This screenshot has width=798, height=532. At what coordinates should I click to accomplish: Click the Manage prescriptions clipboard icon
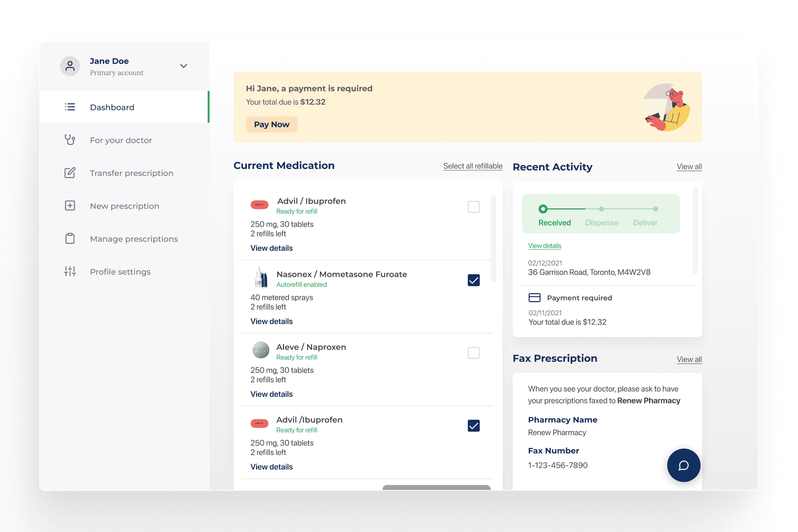70,238
